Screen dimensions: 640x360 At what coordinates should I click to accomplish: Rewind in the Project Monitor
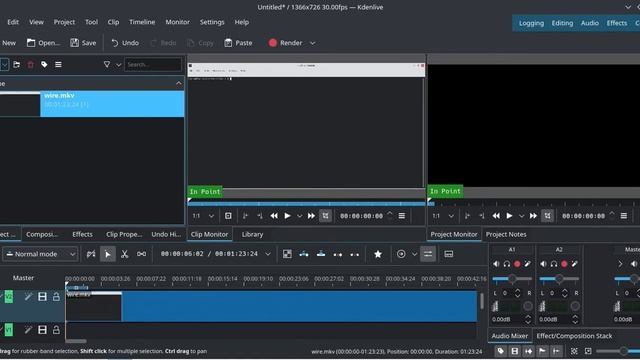[496, 216]
